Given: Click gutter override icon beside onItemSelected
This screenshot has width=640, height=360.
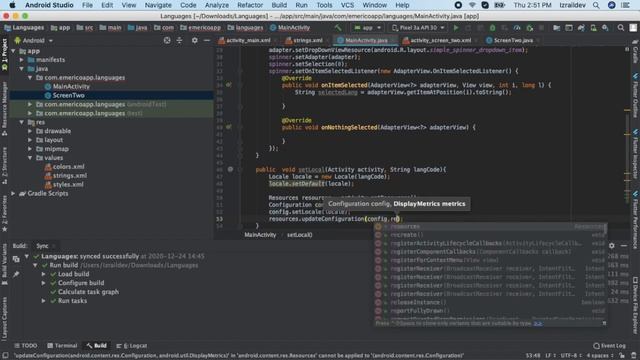Looking at the screenshot, I should pos(229,85).
